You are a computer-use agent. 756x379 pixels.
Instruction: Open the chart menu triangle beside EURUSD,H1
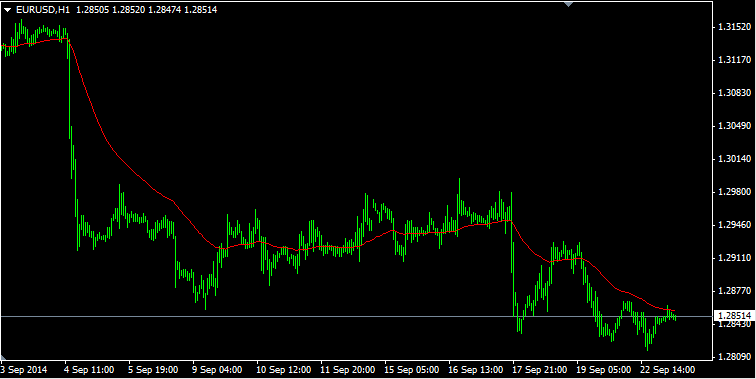(x=7, y=9)
